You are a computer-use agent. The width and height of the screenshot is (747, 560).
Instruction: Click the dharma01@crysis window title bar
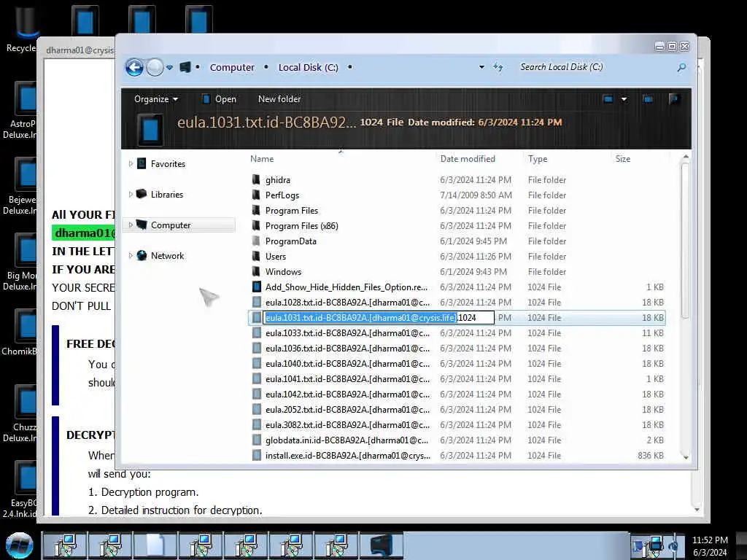pyautogui.click(x=79, y=50)
